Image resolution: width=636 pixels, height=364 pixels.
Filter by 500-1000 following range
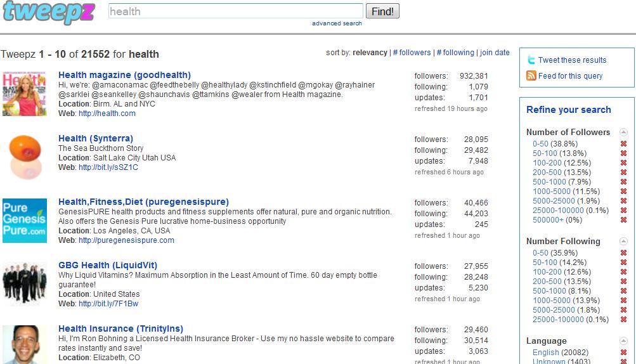click(548, 291)
